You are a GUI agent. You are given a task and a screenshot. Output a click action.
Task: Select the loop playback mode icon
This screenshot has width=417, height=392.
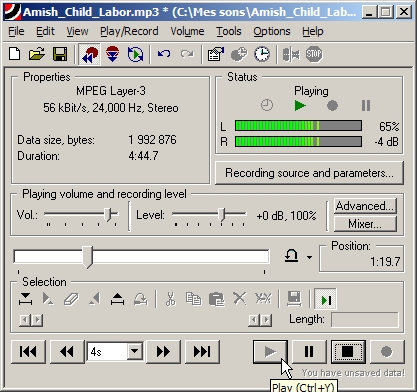[135, 54]
